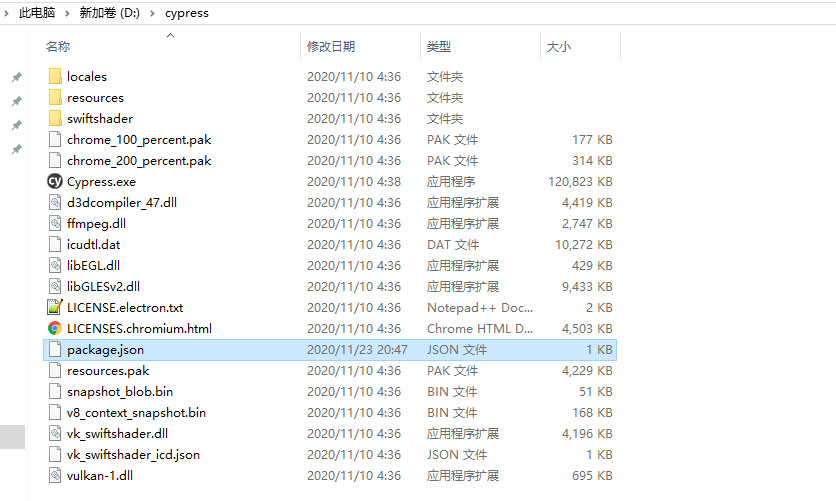The height and width of the screenshot is (501, 836).
Task: Select the Cypress.exe file name
Action: 101,182
